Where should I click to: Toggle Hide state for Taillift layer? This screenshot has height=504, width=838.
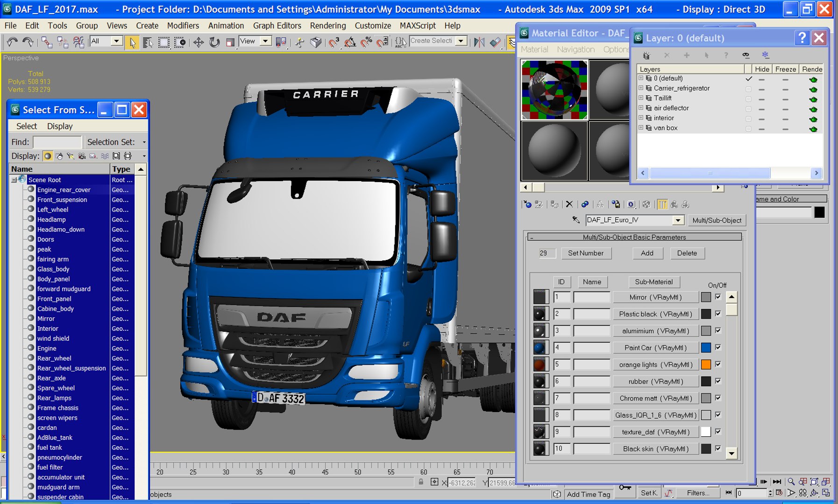click(x=761, y=99)
